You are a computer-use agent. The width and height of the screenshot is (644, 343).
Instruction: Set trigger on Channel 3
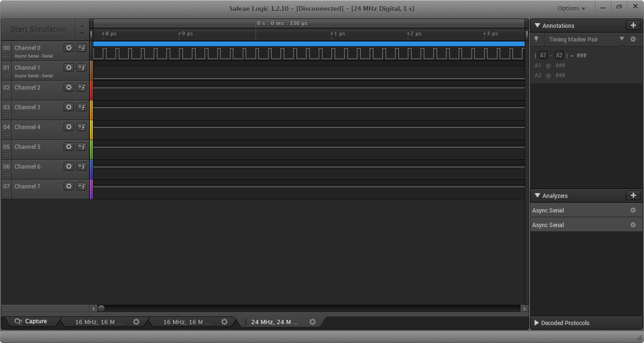pos(81,107)
